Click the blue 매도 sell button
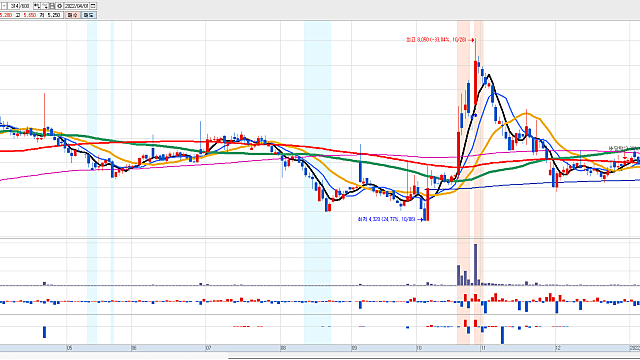This screenshot has width=640, height=360. point(89,15)
